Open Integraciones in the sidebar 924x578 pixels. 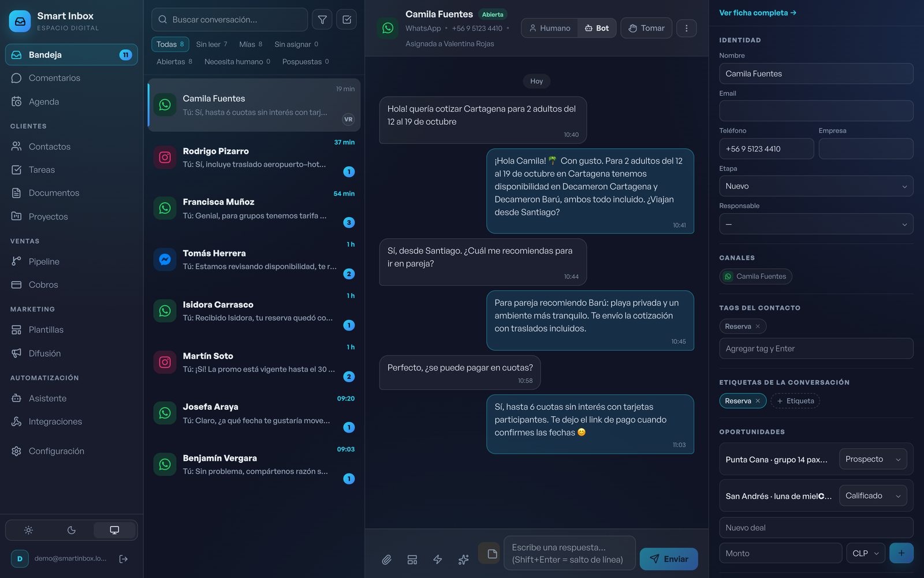(x=72, y=422)
